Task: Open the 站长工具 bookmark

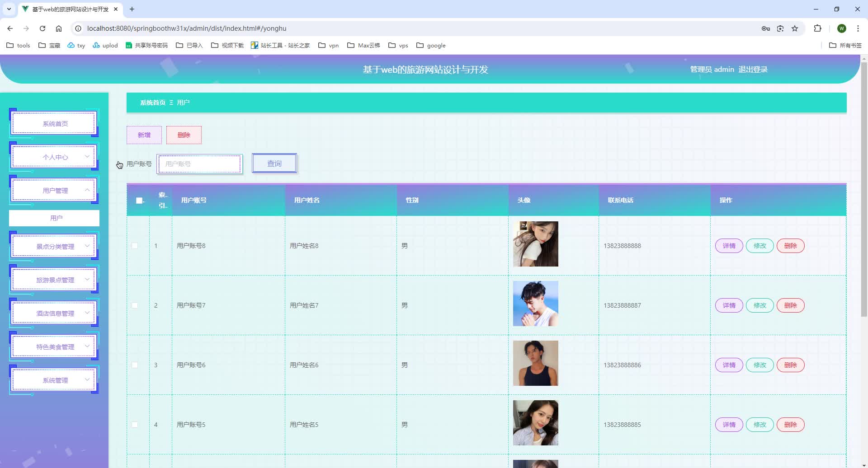Action: coord(280,45)
